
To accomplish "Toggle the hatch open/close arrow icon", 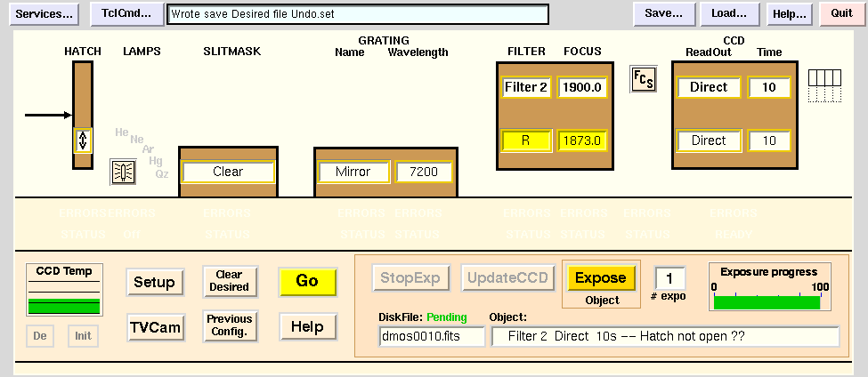I will pos(82,140).
